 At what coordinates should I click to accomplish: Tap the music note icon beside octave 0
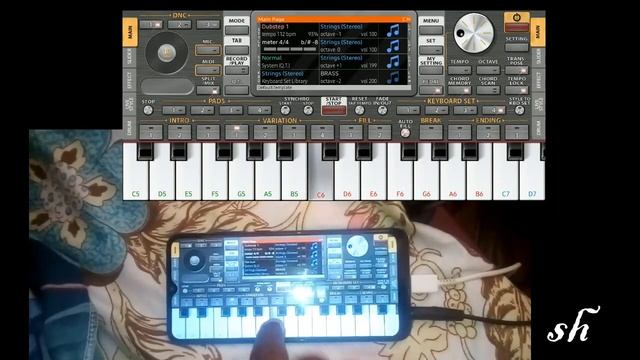[x=393, y=46]
